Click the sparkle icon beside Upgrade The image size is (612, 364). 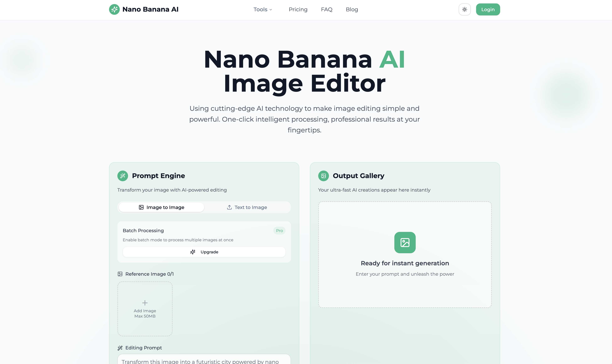pyautogui.click(x=193, y=252)
